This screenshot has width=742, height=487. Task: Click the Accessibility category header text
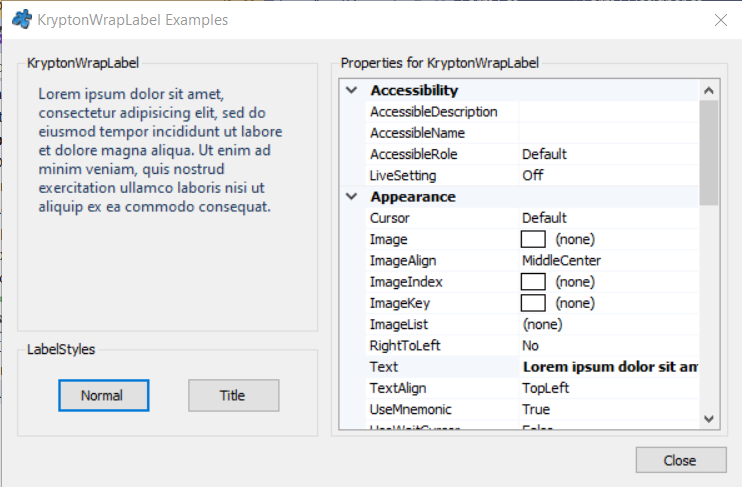(415, 90)
